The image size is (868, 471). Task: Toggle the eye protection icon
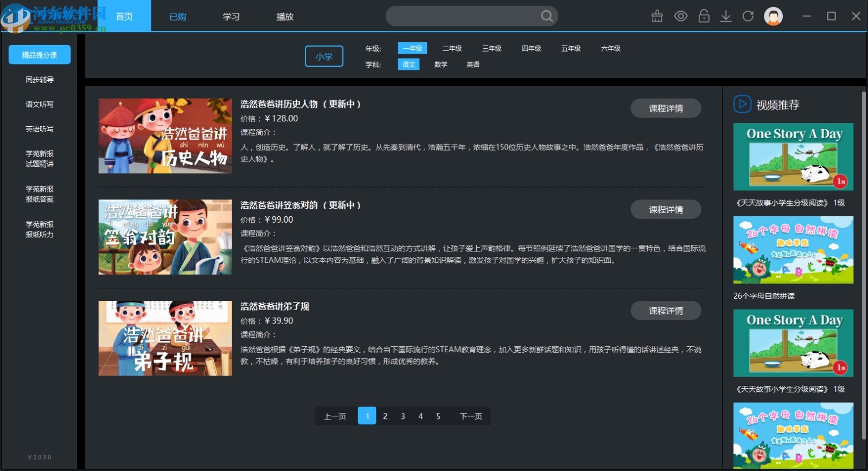pos(681,16)
